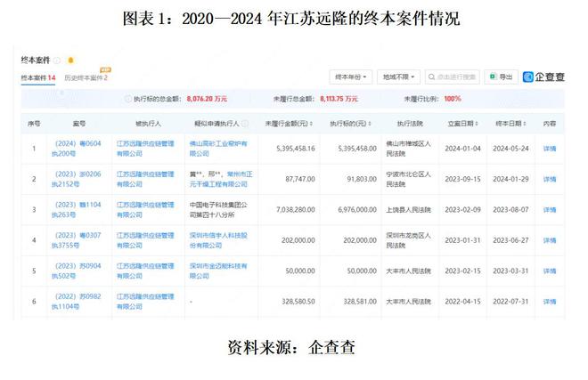Open 详情 for the 2023-08-07 case row
This screenshot has height=380, width=588.
pyautogui.click(x=550, y=209)
